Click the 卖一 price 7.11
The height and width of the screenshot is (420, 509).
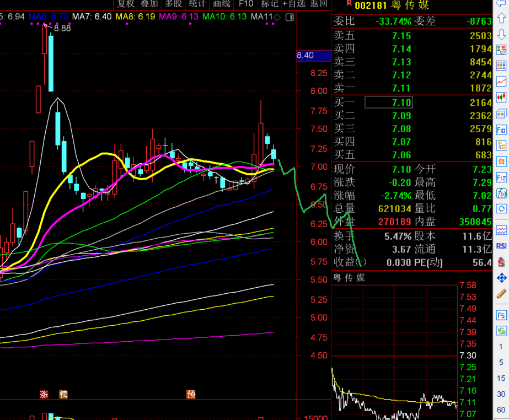[401, 88]
